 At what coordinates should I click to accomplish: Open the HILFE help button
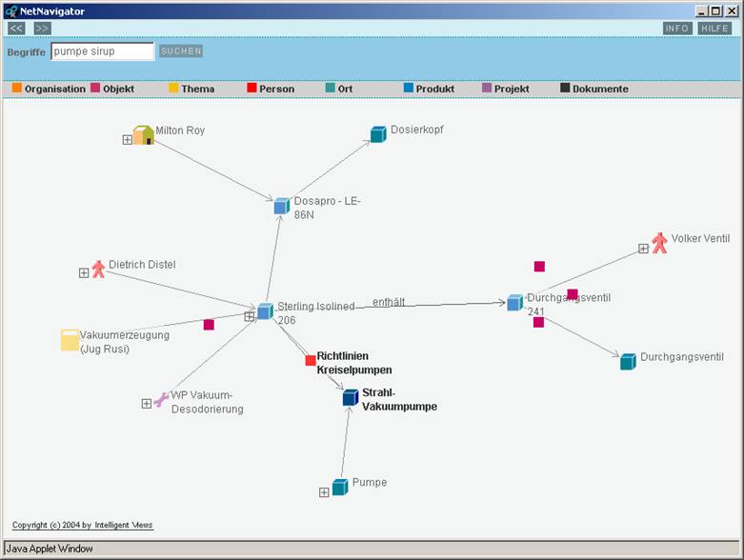pyautogui.click(x=714, y=29)
